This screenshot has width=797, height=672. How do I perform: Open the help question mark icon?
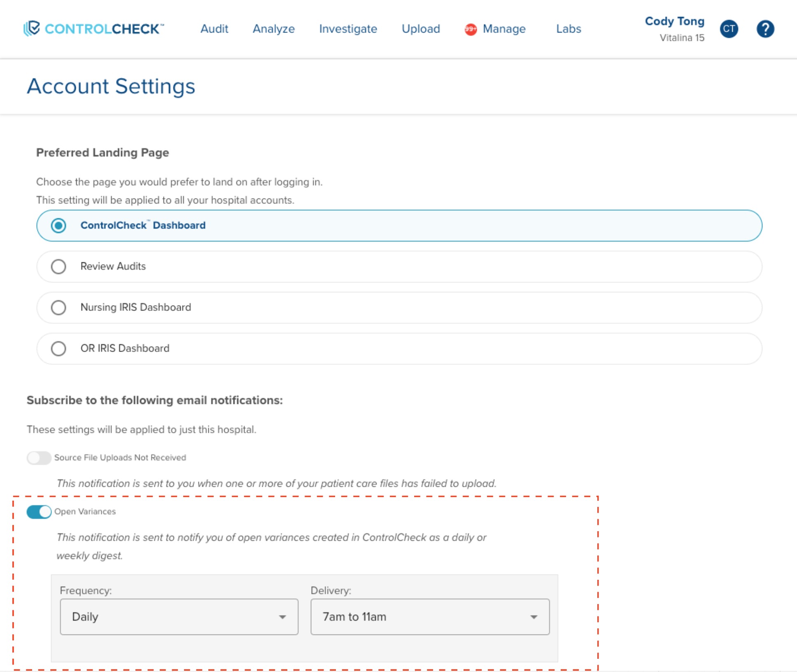coord(765,29)
